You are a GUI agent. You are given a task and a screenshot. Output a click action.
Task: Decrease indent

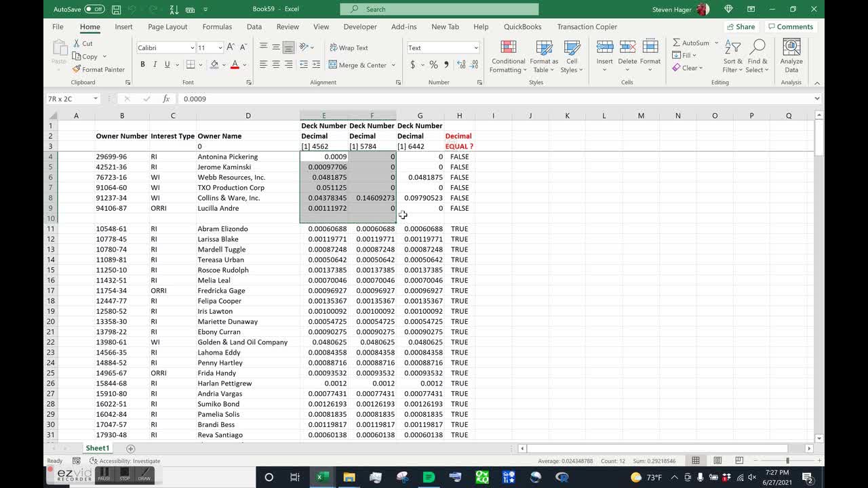pyautogui.click(x=304, y=64)
